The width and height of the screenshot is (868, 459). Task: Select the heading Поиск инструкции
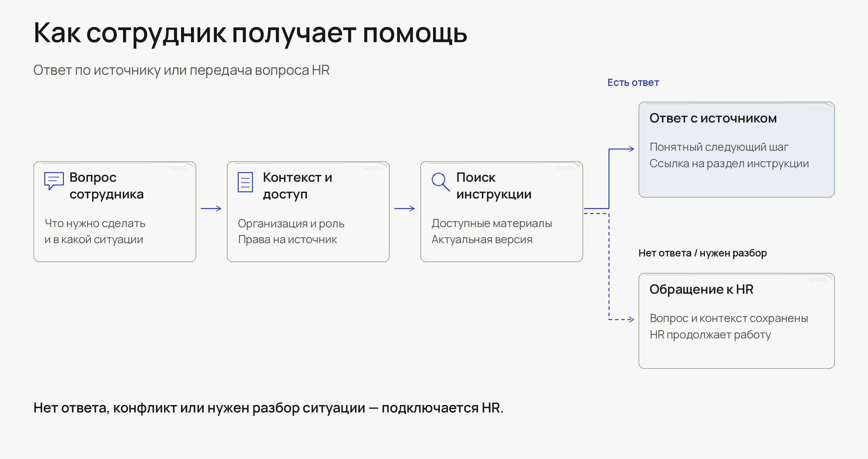tap(494, 186)
